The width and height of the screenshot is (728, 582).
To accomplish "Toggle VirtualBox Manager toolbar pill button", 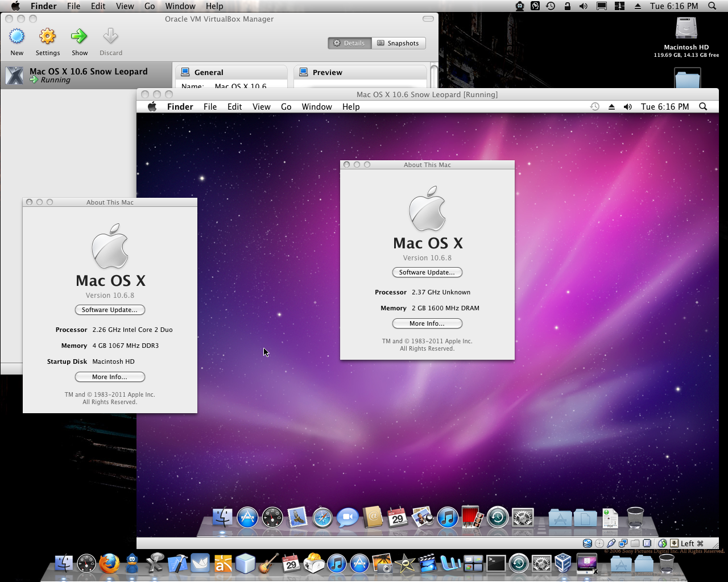I will (428, 19).
